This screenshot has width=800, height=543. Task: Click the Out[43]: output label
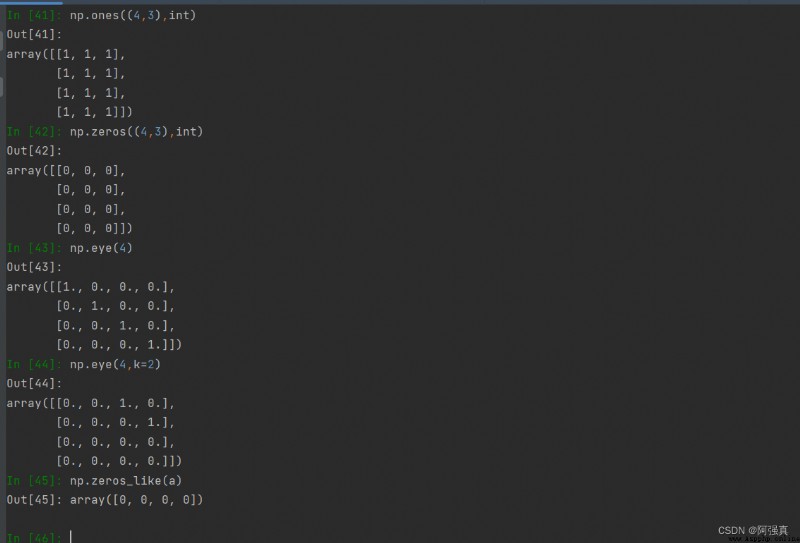click(x=34, y=267)
